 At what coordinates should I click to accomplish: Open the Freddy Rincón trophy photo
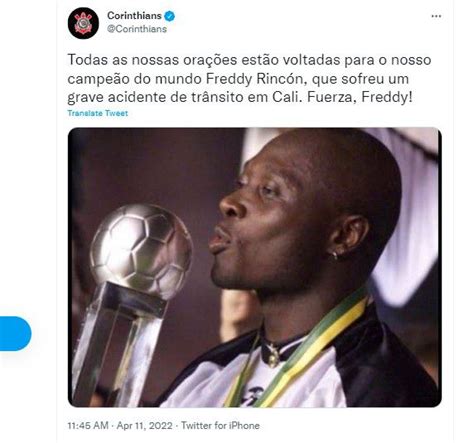[x=255, y=267]
